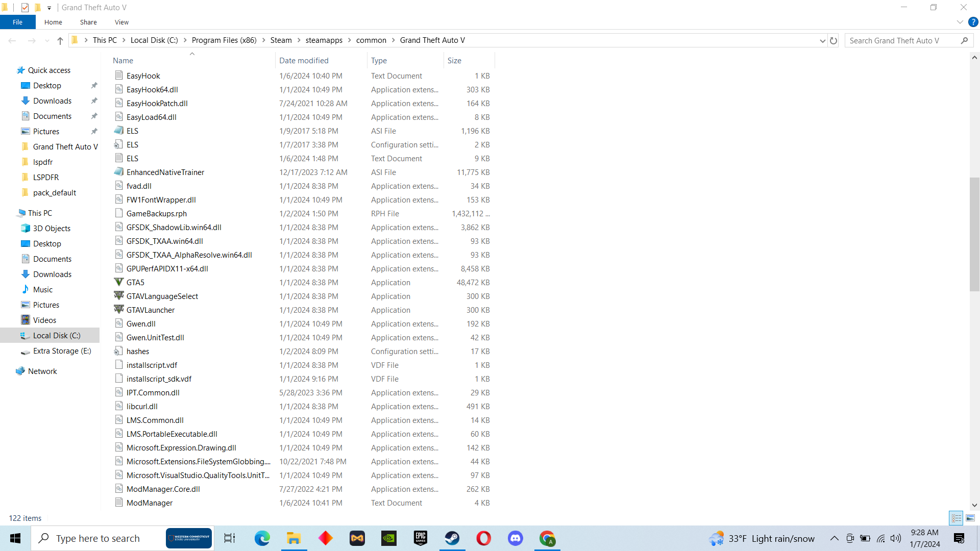The image size is (980, 551).
Task: Go up one folder level with the Up arrow
Action: [x=60, y=40]
